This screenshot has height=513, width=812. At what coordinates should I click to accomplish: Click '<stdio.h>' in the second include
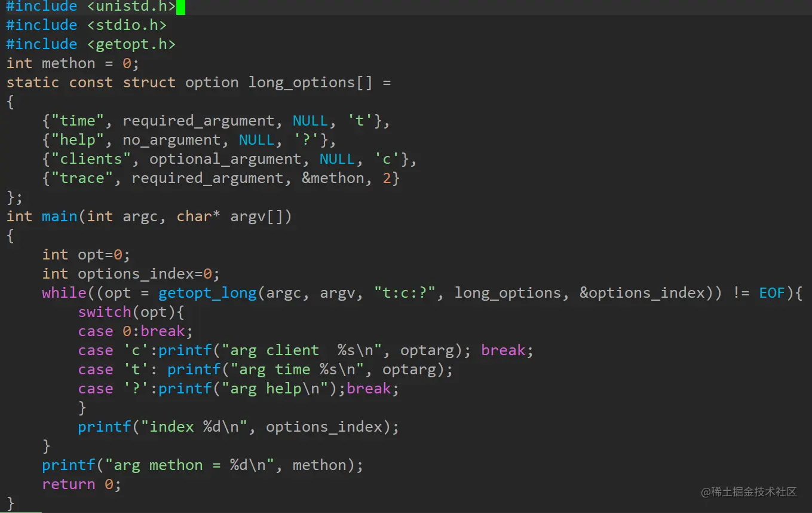(x=127, y=25)
